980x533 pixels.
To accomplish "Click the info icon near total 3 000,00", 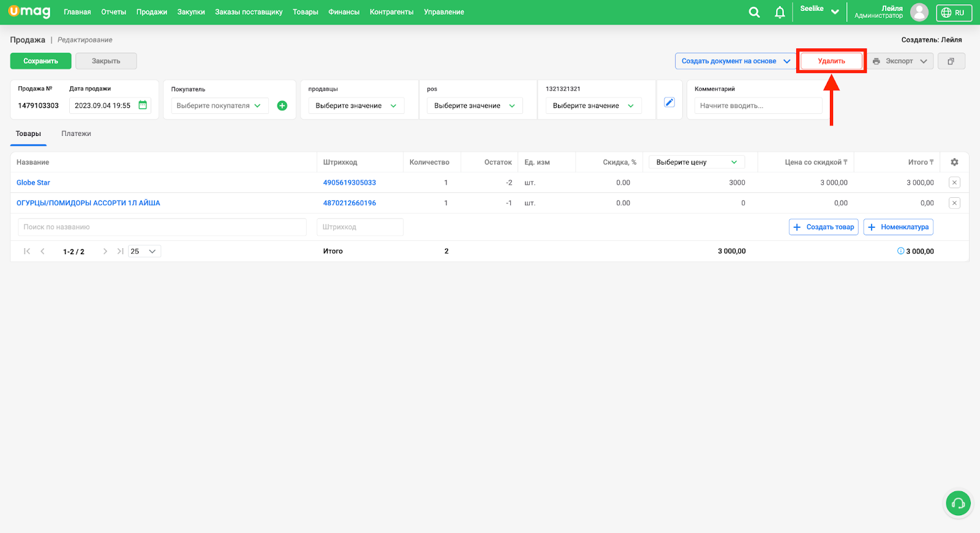I will click(900, 251).
